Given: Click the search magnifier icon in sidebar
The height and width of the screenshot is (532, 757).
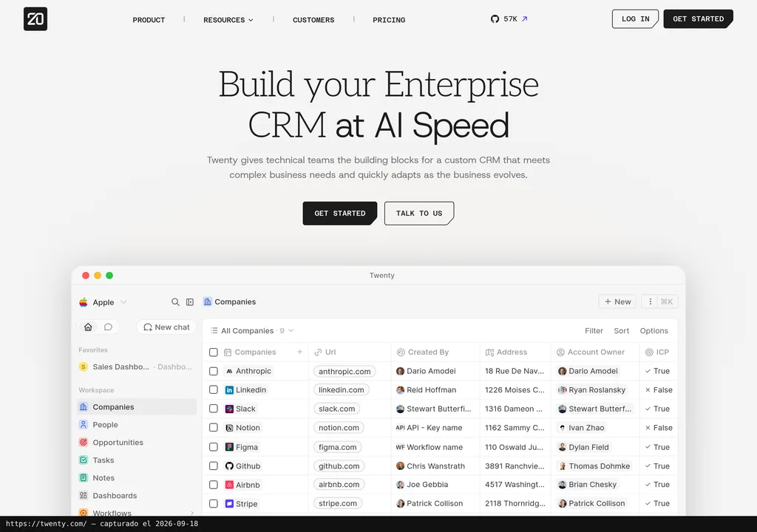Looking at the screenshot, I should pyautogui.click(x=175, y=301).
